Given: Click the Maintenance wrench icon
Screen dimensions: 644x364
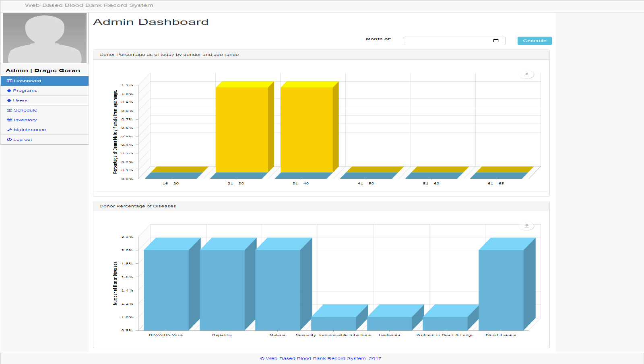Looking at the screenshot, I should point(9,130).
